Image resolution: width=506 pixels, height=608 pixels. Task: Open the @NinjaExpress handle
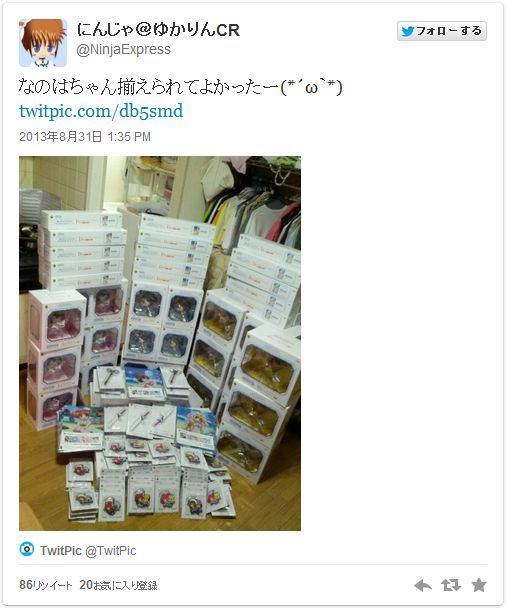pos(123,50)
